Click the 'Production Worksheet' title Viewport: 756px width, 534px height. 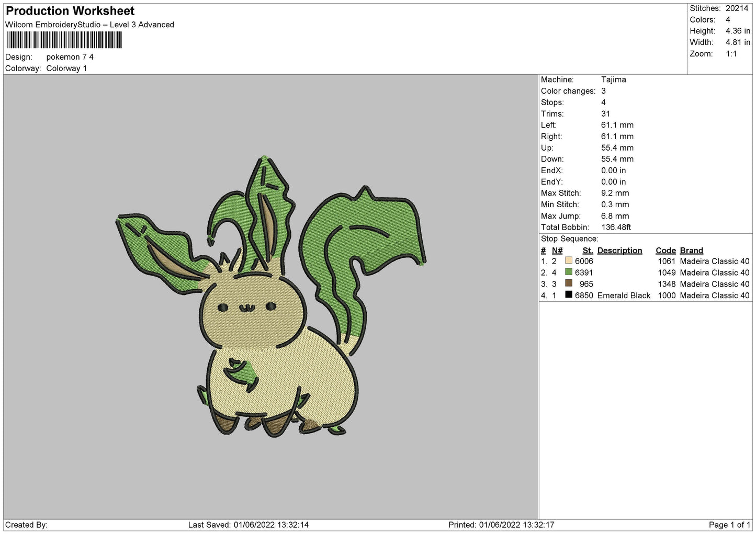(70, 11)
